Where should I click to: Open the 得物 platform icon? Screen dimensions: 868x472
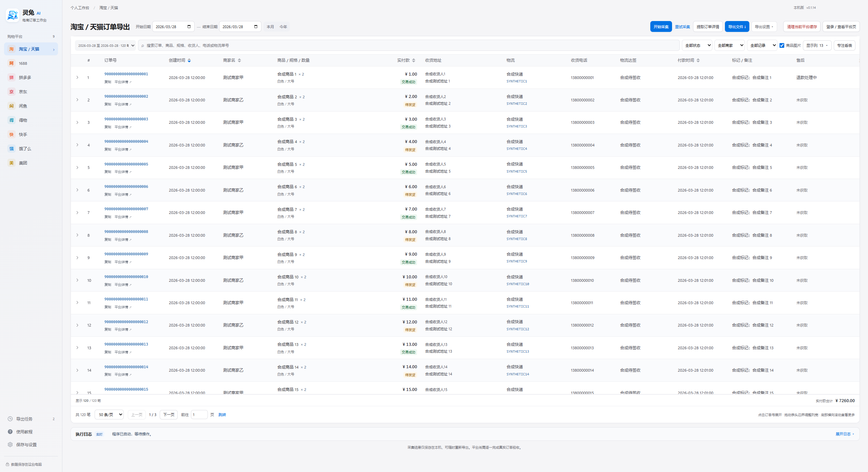(12, 120)
